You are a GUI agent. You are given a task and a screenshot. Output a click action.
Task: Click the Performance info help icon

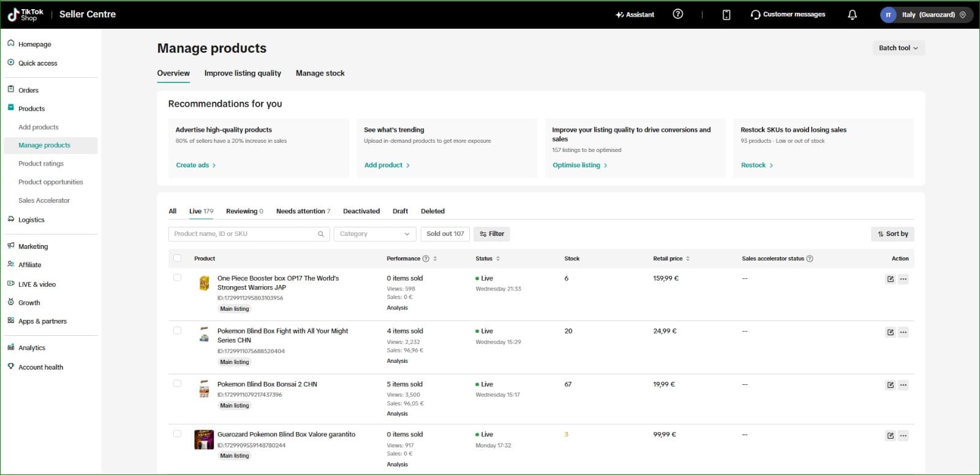tap(426, 259)
